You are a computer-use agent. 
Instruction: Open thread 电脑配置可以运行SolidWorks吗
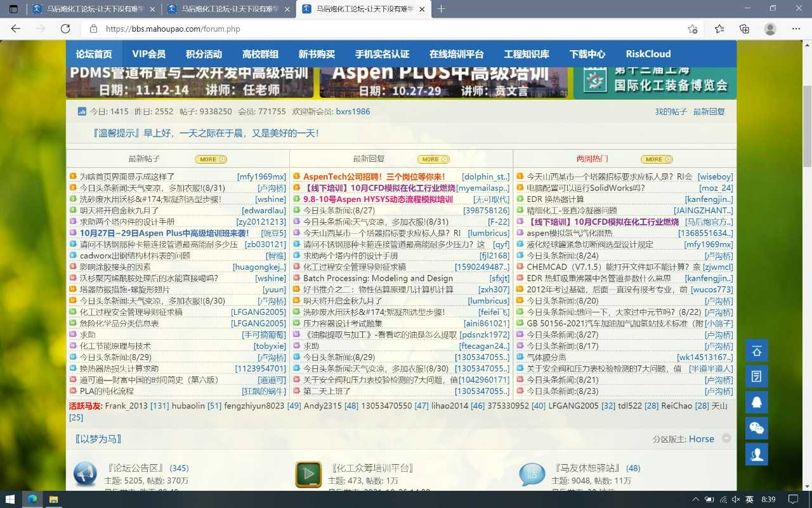pyautogui.click(x=586, y=188)
